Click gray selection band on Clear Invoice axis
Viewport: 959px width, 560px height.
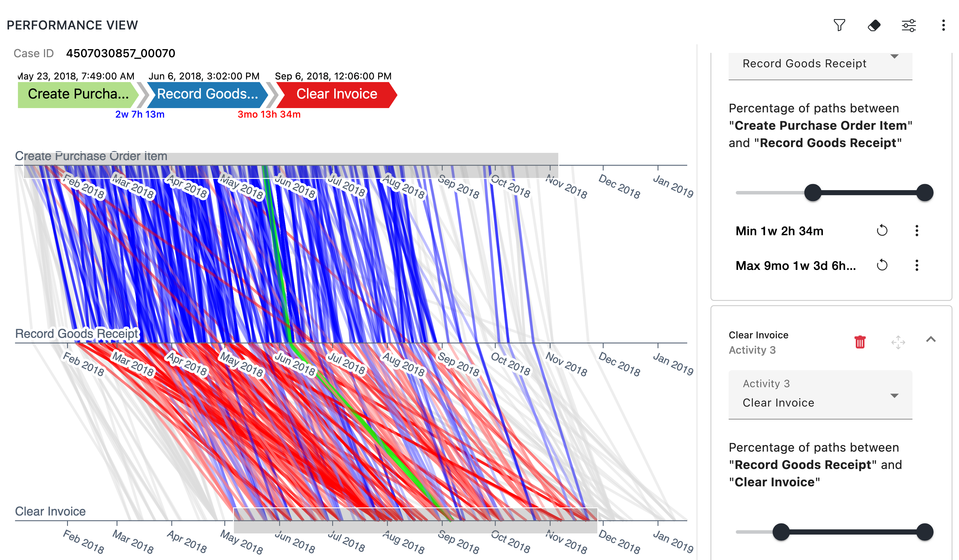pyautogui.click(x=415, y=527)
